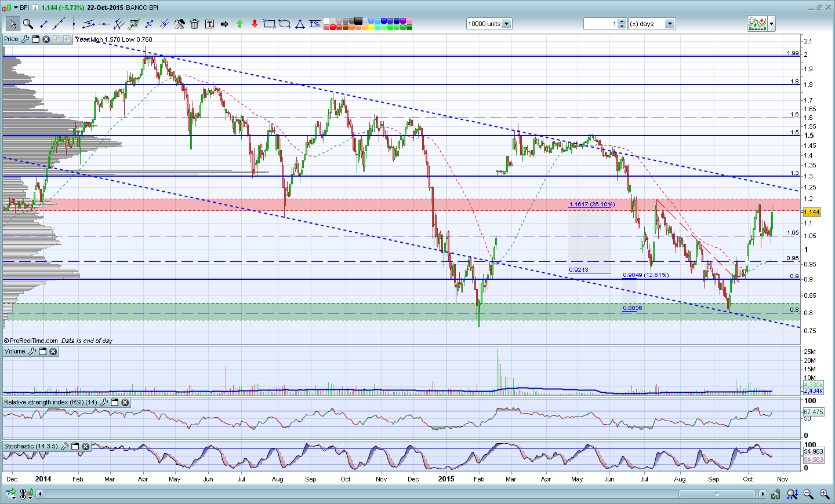This screenshot has width=835, height=504.
Task: Pick the green up arrow marker
Action: tap(239, 24)
